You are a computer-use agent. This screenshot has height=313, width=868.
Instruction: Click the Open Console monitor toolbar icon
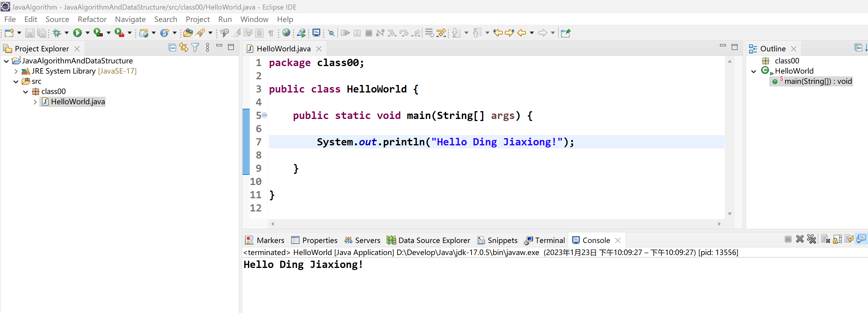point(316,33)
